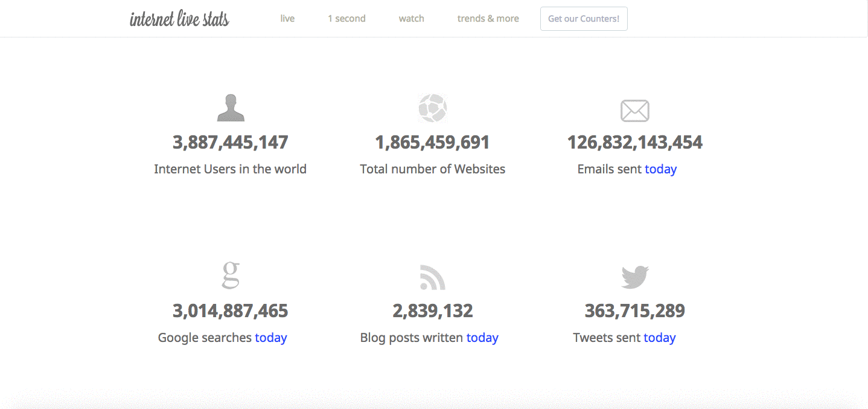Click the Emails sent envelope icon
This screenshot has height=409, width=868.
[x=634, y=111]
